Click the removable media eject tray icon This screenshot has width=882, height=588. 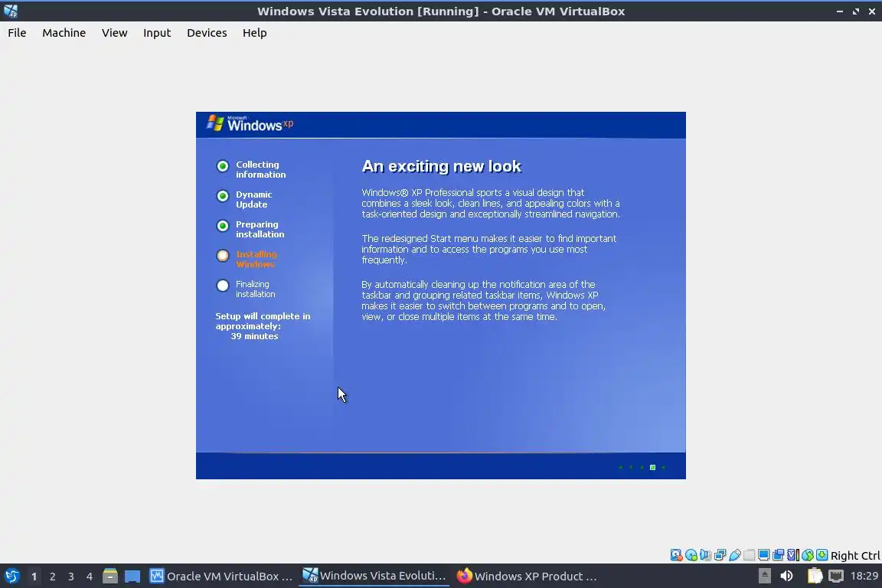(764, 577)
